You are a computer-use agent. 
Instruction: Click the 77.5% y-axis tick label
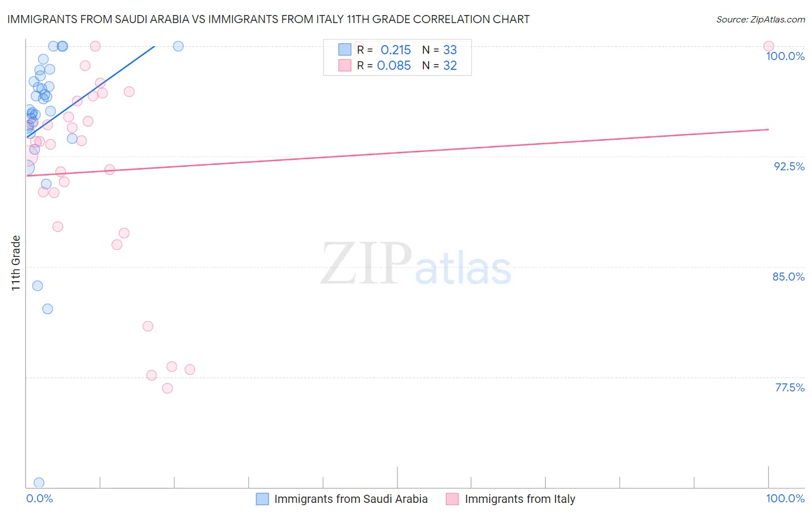789,387
